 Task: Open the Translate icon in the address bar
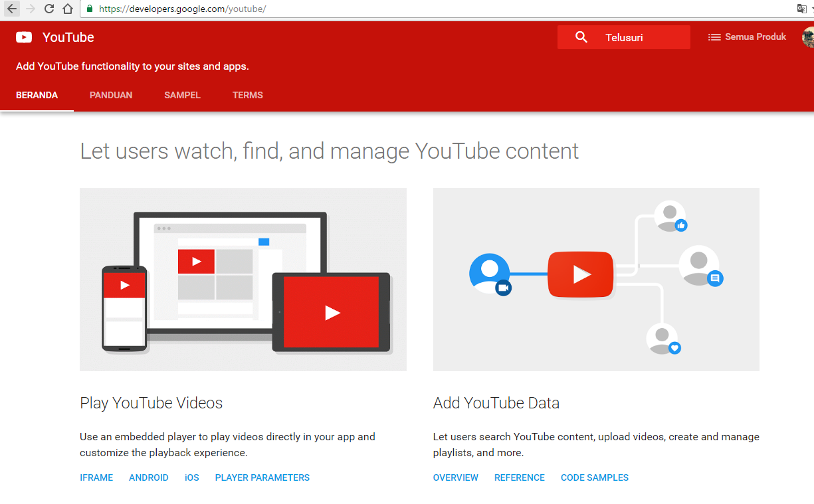tap(801, 9)
